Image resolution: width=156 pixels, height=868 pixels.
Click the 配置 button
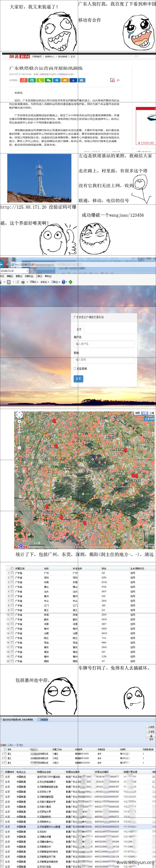point(151,727)
